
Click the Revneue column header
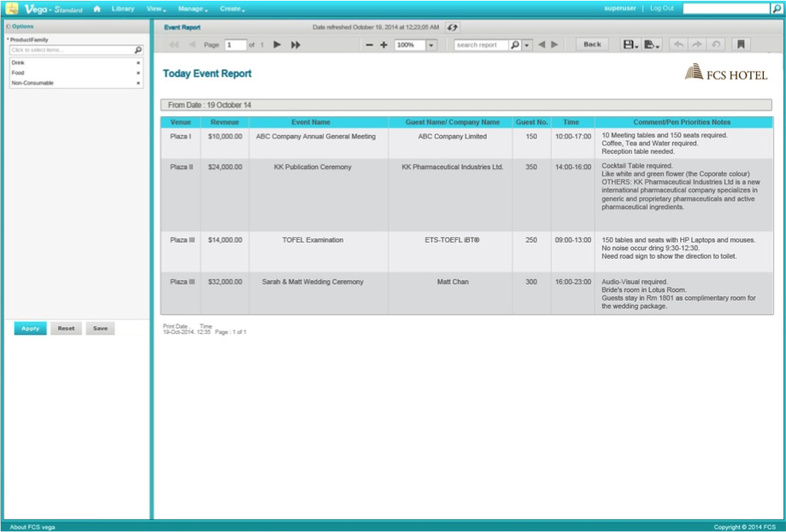[225, 122]
